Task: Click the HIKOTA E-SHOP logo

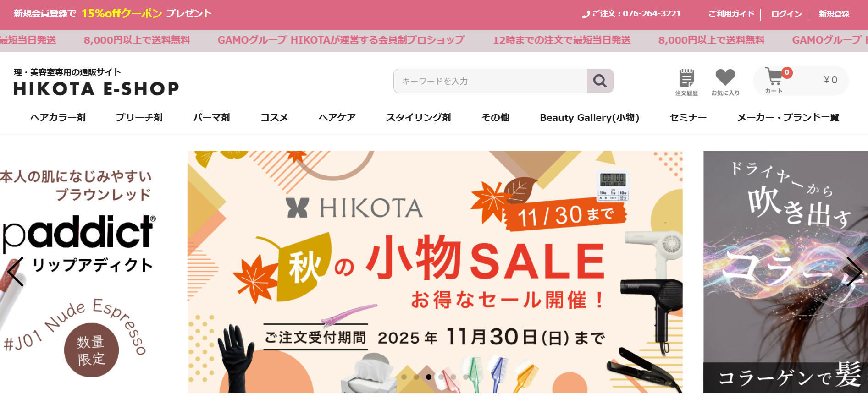Action: tap(96, 83)
